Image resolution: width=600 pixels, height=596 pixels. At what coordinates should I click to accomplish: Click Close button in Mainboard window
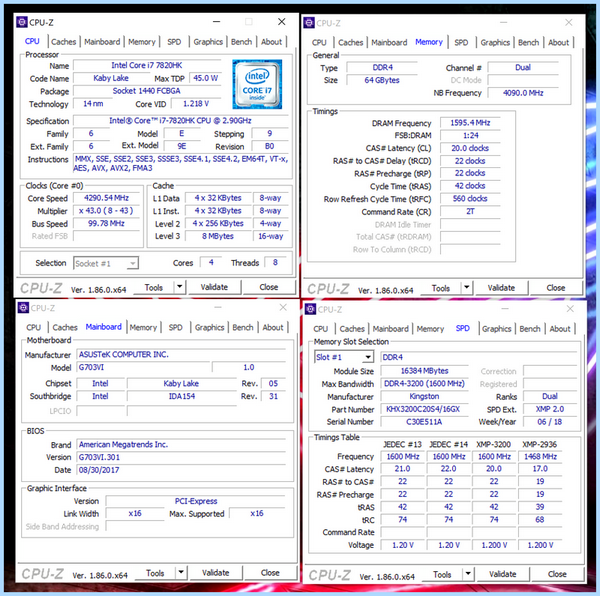pyautogui.click(x=270, y=573)
